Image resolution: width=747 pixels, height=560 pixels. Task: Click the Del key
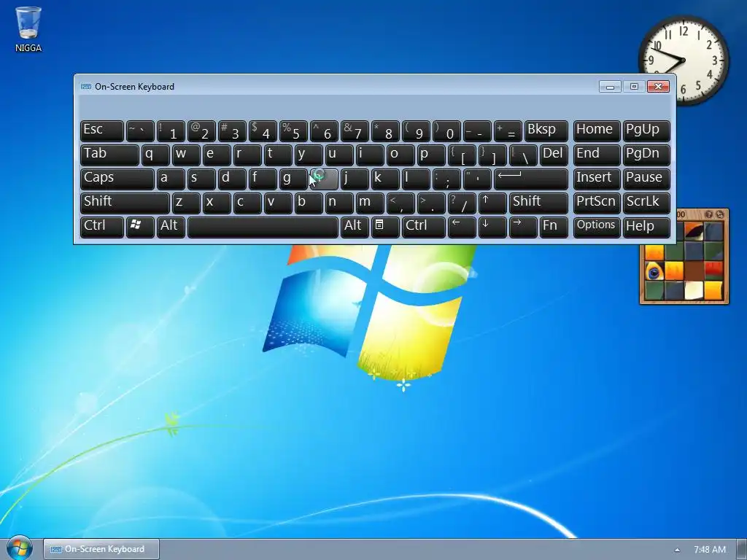pyautogui.click(x=554, y=155)
